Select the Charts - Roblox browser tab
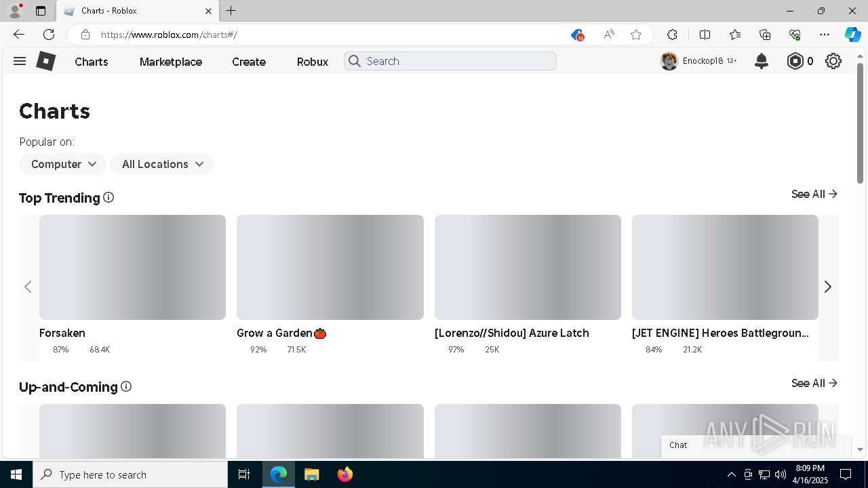The width and height of the screenshot is (868, 488). pyautogui.click(x=137, y=11)
